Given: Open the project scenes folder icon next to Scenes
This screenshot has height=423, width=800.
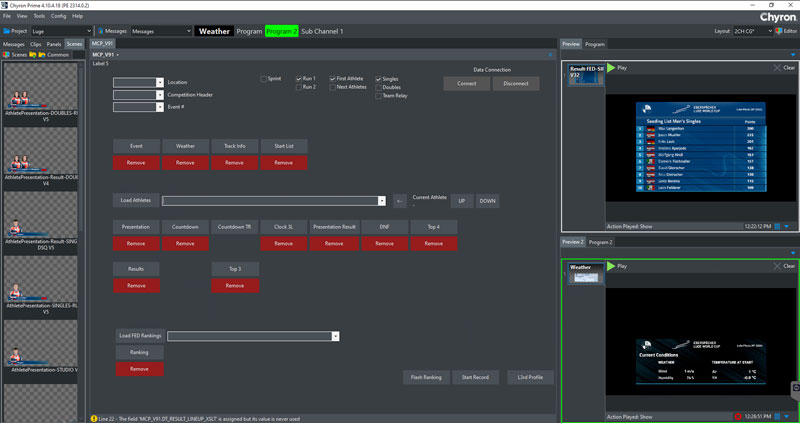Looking at the screenshot, I should coord(33,55).
